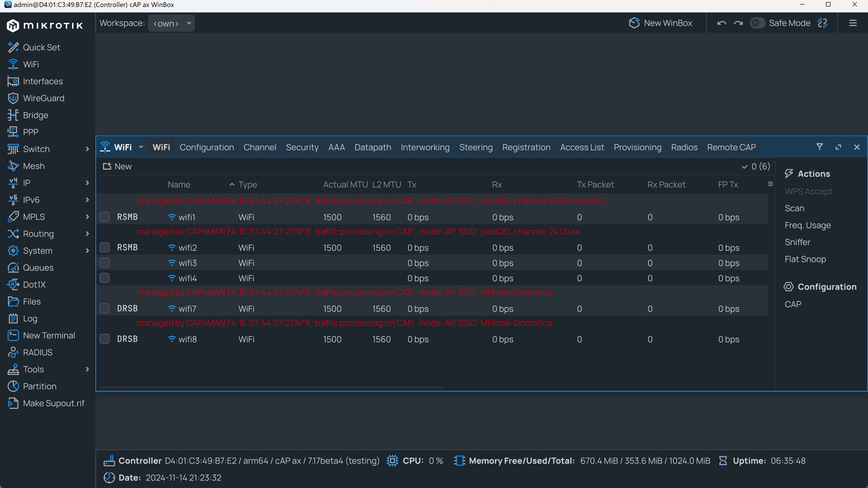Click the redo arrow icon

click(738, 23)
